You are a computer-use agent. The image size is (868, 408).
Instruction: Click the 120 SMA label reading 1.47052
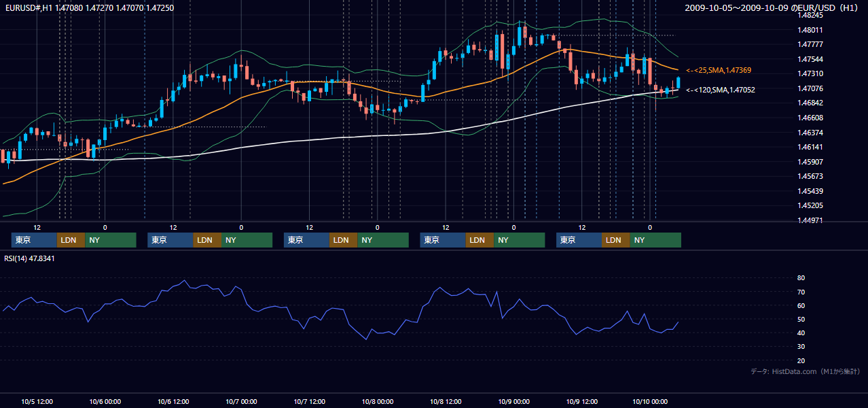point(720,90)
